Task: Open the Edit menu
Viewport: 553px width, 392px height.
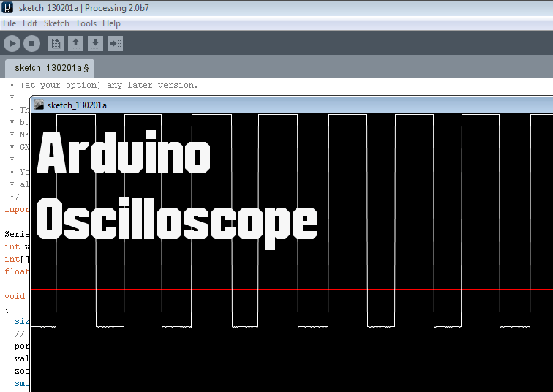Action: tap(30, 23)
